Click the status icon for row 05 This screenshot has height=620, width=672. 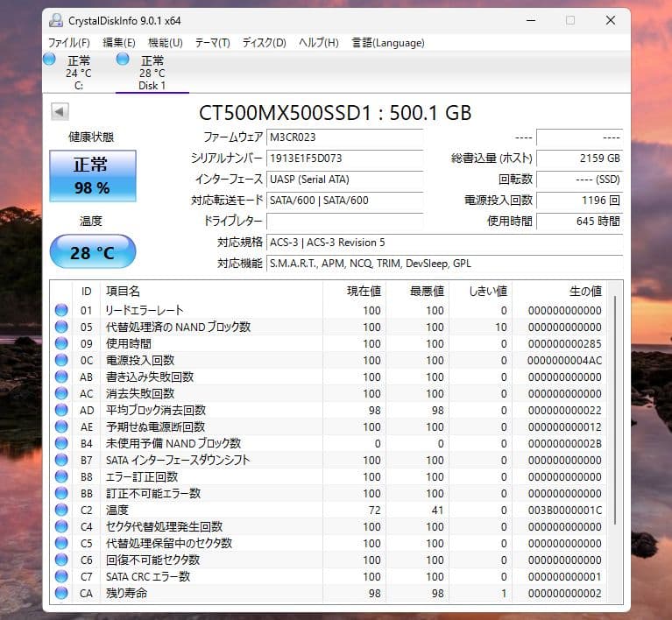click(61, 327)
